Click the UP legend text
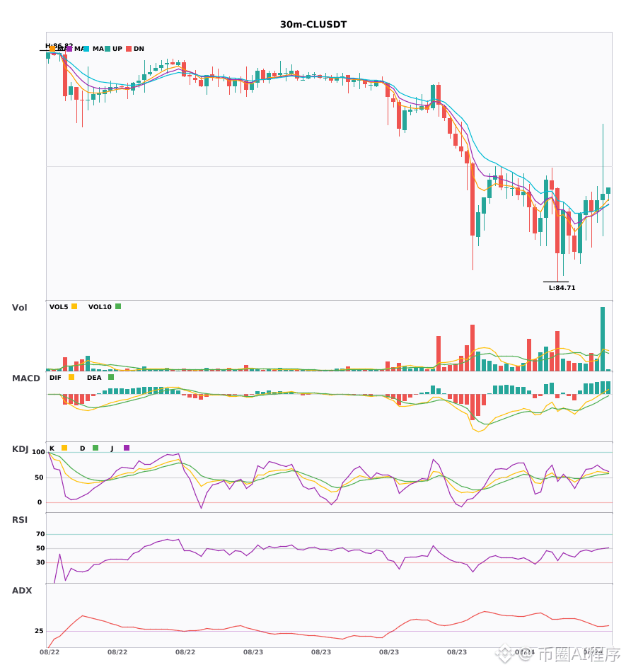 pyautogui.click(x=117, y=49)
